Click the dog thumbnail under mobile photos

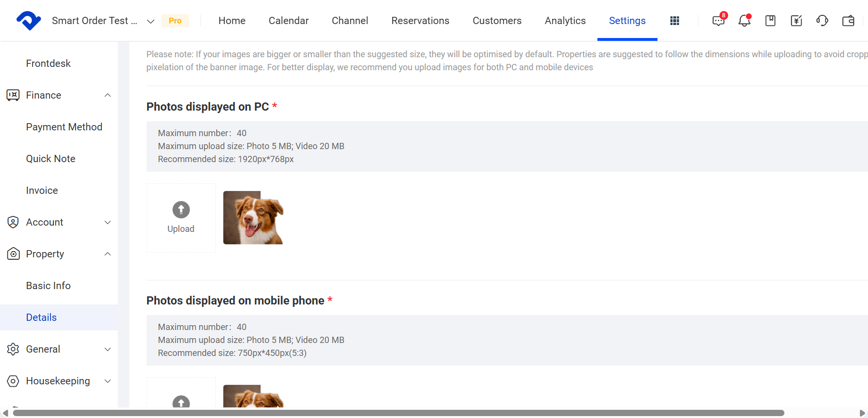click(x=253, y=396)
